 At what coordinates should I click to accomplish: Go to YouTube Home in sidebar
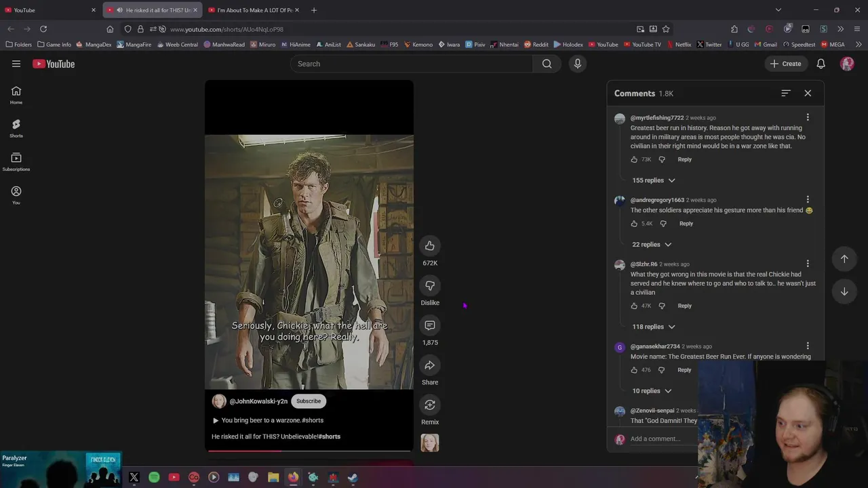coord(16,95)
